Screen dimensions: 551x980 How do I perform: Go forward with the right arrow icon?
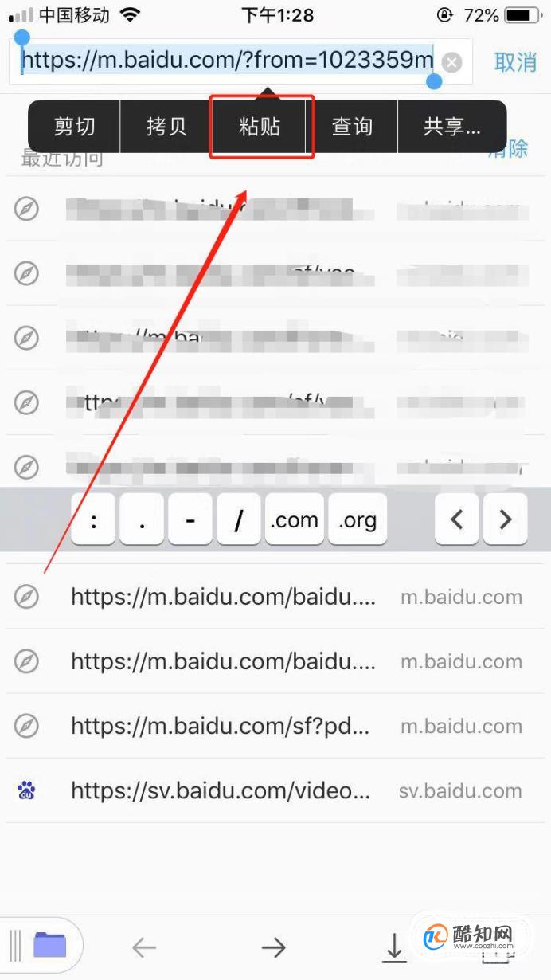(273, 947)
